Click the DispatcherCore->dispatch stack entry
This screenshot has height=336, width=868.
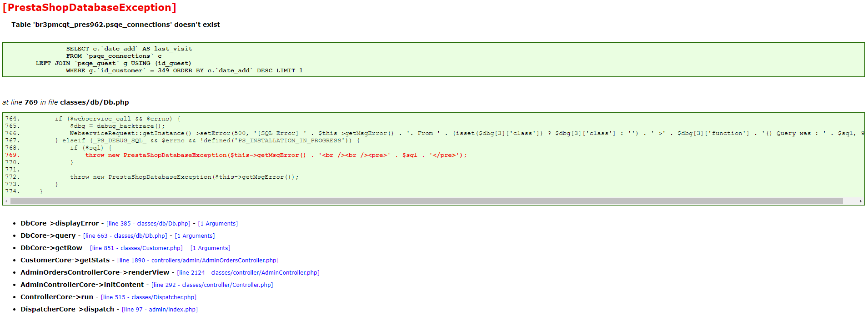tap(67, 310)
